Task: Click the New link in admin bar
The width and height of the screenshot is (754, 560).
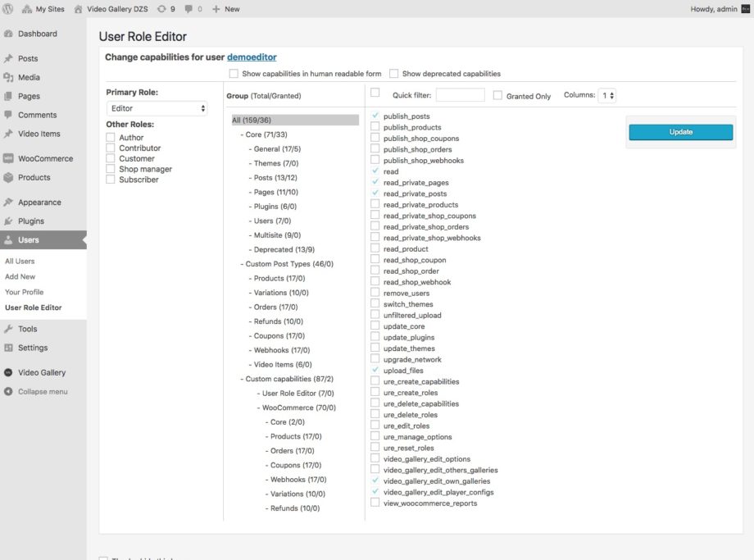Action: coord(232,9)
